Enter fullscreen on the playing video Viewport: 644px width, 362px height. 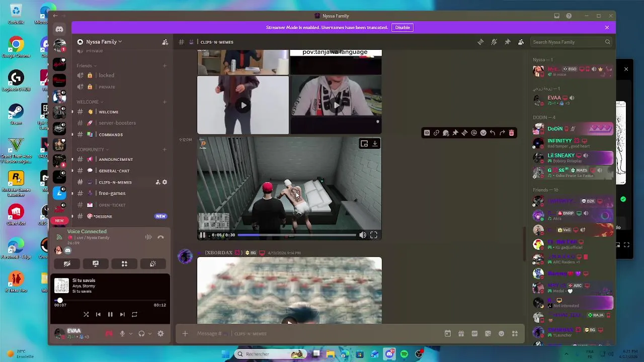pos(374,235)
